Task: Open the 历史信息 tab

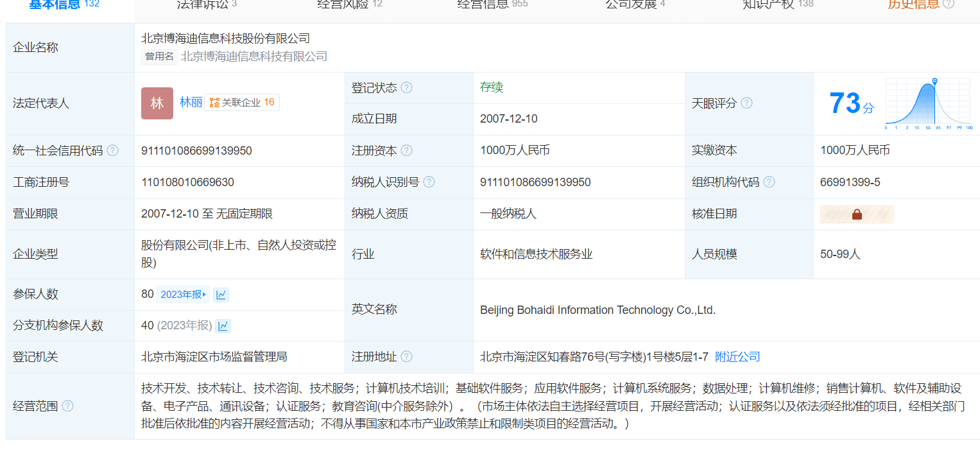Action: pos(921,4)
